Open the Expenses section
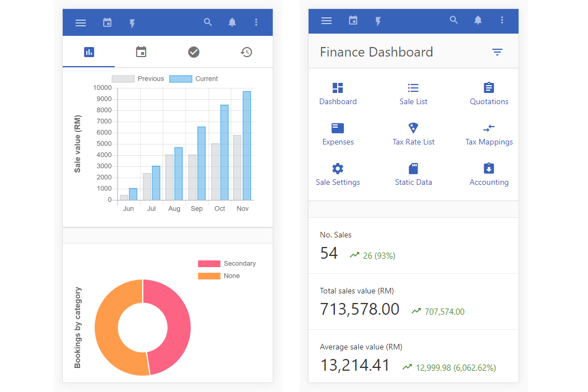Image resolution: width=588 pixels, height=392 pixels. pyautogui.click(x=338, y=133)
